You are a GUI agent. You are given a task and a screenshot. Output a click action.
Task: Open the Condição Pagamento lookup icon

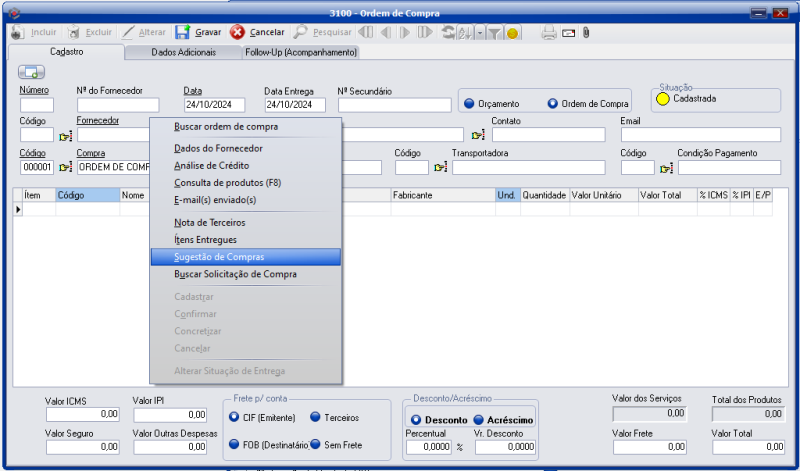(665, 168)
